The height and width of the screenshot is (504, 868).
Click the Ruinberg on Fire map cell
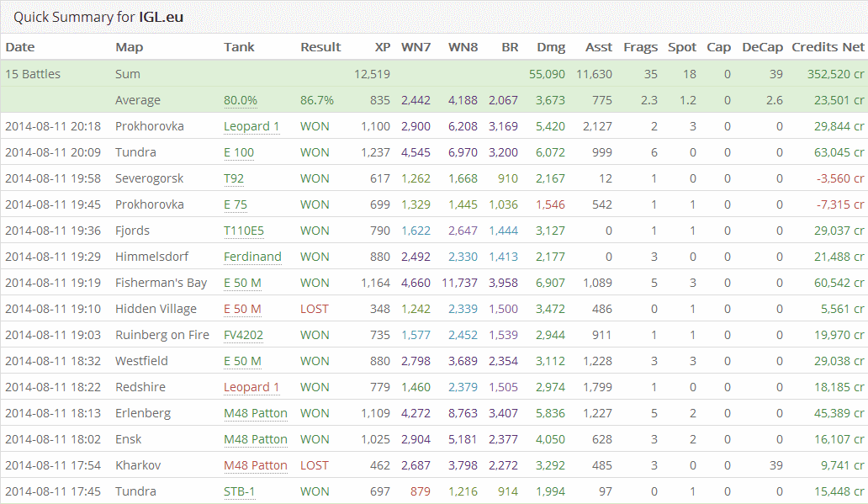coord(162,335)
